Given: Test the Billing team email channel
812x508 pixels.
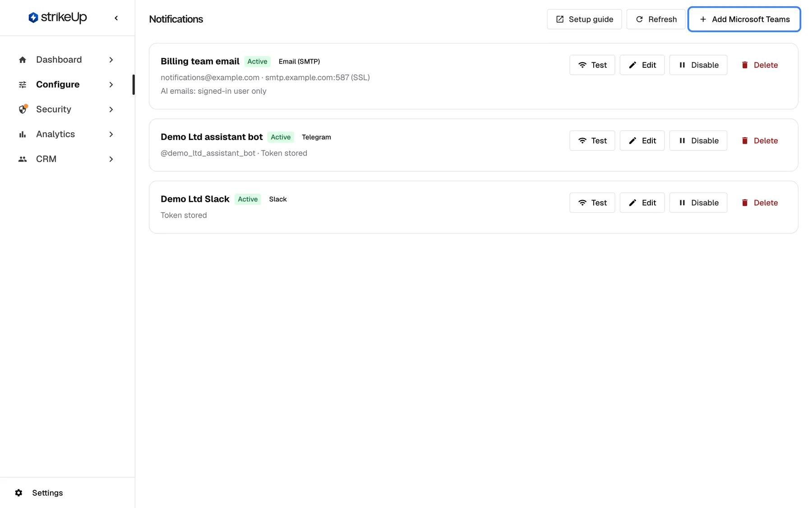Looking at the screenshot, I should coord(592,65).
